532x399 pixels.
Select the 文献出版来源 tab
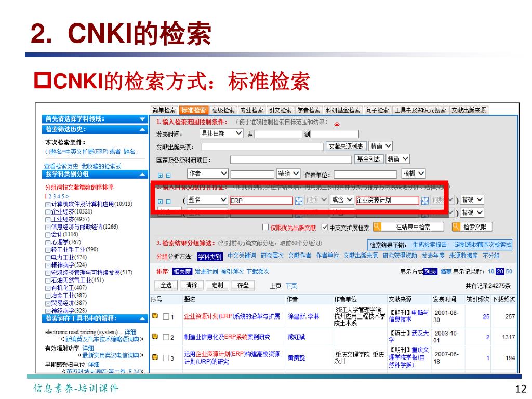(469, 110)
